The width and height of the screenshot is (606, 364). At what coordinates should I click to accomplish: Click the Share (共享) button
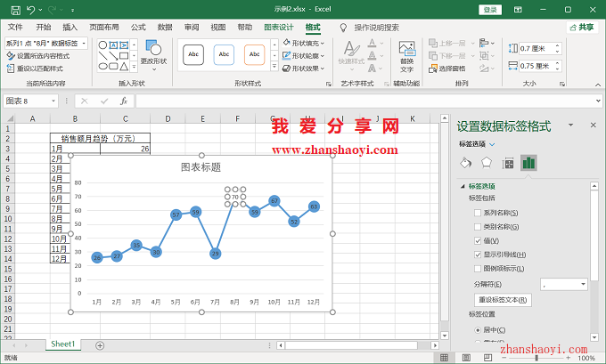click(583, 28)
